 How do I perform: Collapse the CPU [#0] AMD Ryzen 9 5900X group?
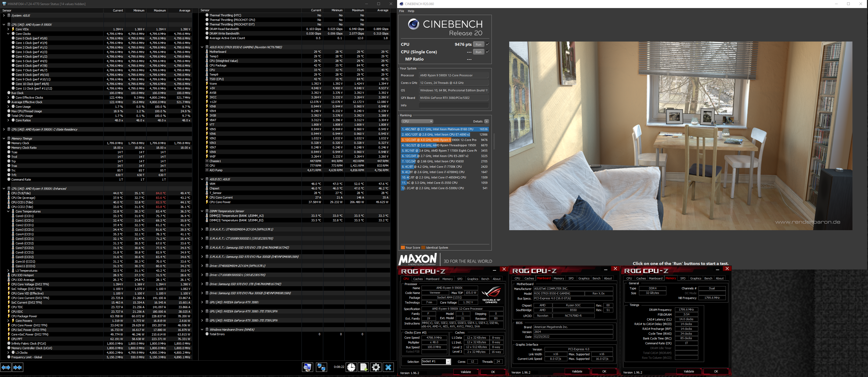(x=4, y=25)
